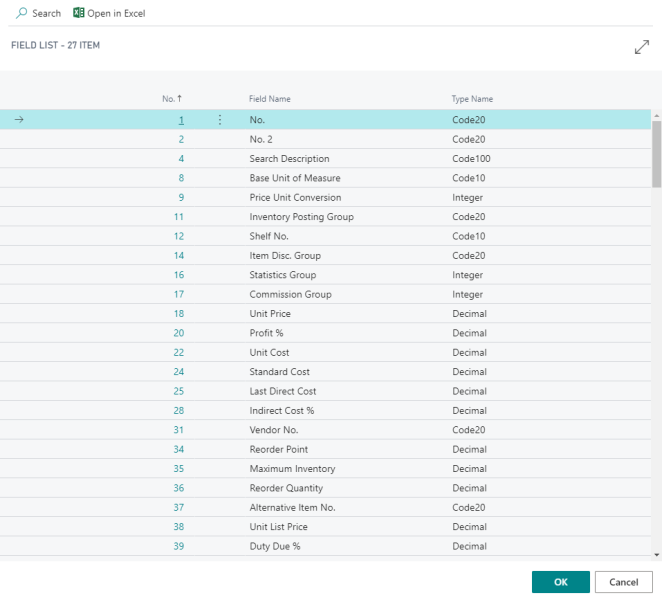Click the Excel icon in toolbar
The height and width of the screenshot is (600, 662).
79,13
